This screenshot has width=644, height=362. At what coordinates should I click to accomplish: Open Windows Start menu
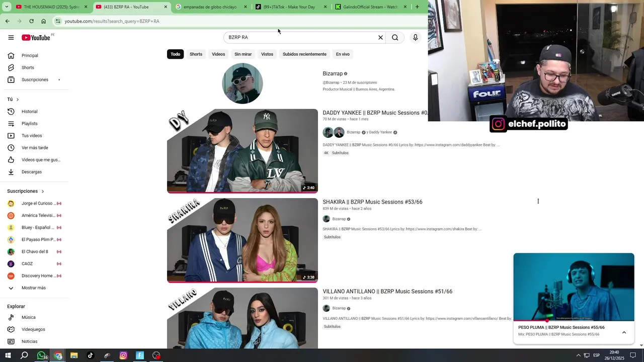(x=8, y=355)
